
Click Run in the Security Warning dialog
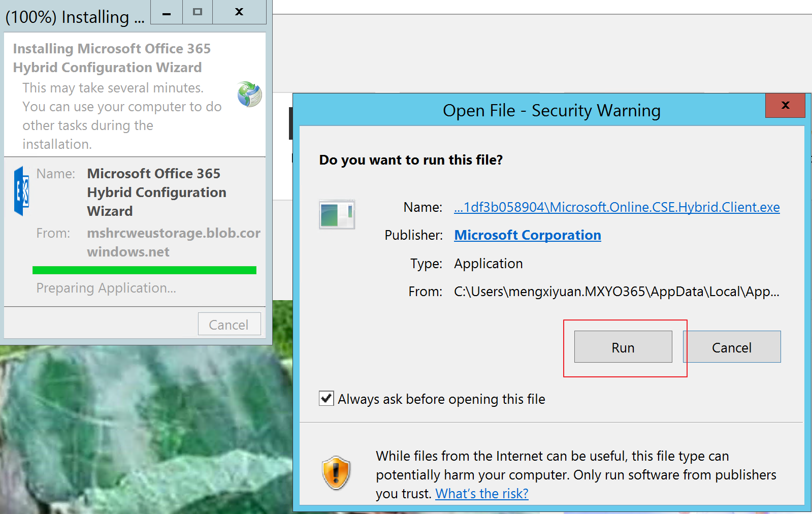[623, 347]
